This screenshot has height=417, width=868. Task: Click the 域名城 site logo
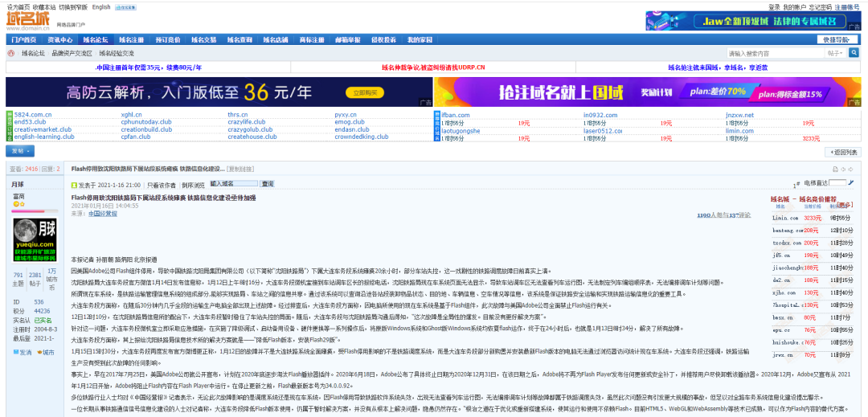click(28, 21)
